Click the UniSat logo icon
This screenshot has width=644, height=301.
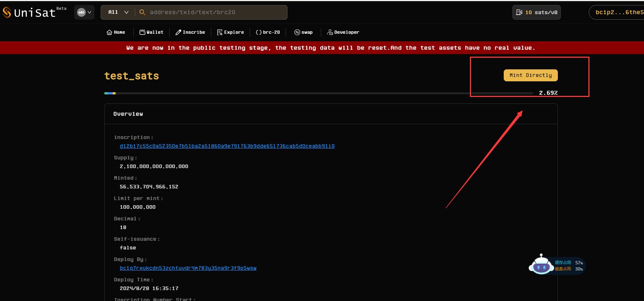[7, 12]
